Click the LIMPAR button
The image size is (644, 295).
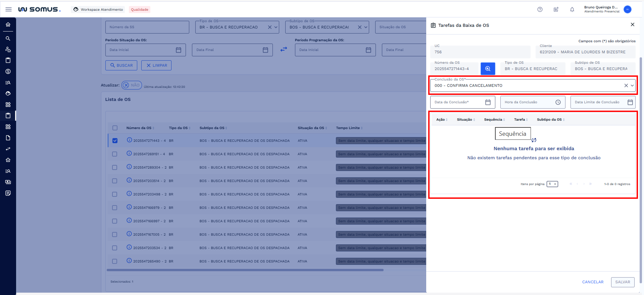tap(156, 65)
